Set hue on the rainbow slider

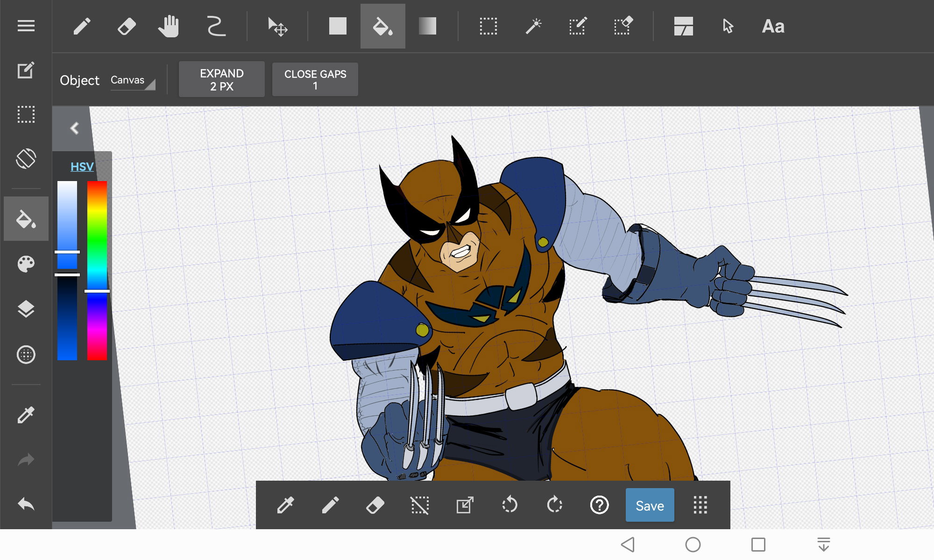(97, 271)
